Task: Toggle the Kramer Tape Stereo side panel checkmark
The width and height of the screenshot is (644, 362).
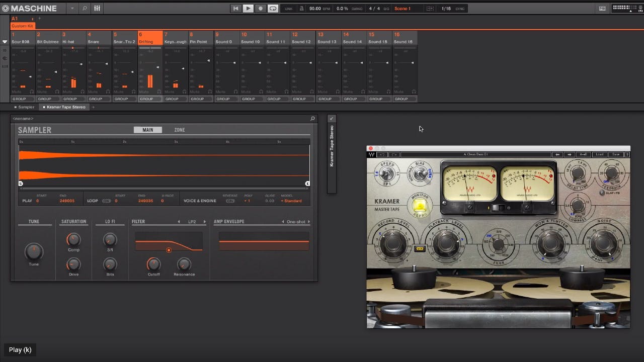Action: [331, 119]
